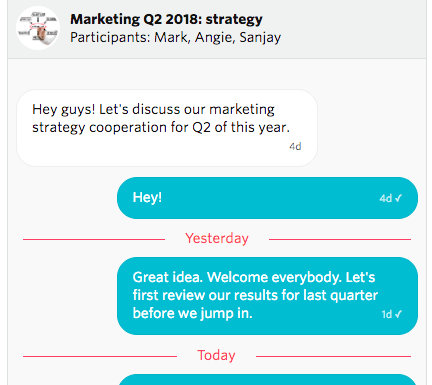Select the 'Hey!' sent message bubble
This screenshot has width=432, height=385.
coord(267,198)
